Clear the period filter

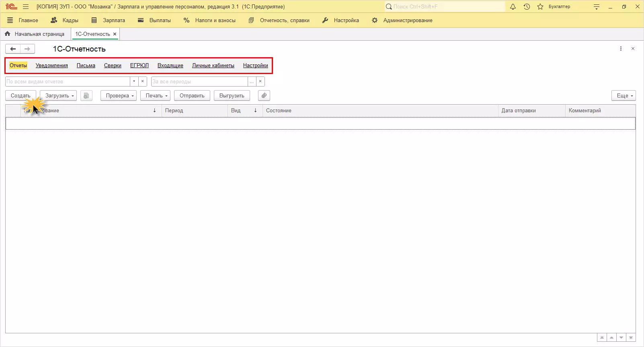coord(260,82)
